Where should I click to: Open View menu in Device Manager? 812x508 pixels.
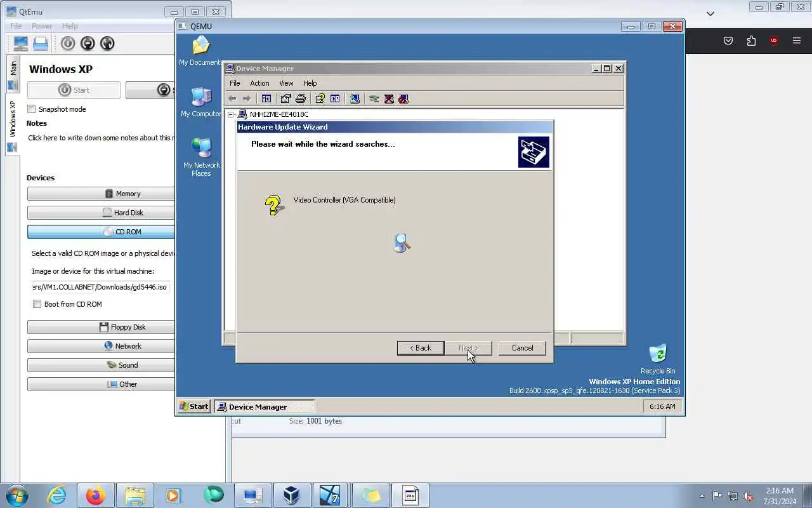[286, 83]
